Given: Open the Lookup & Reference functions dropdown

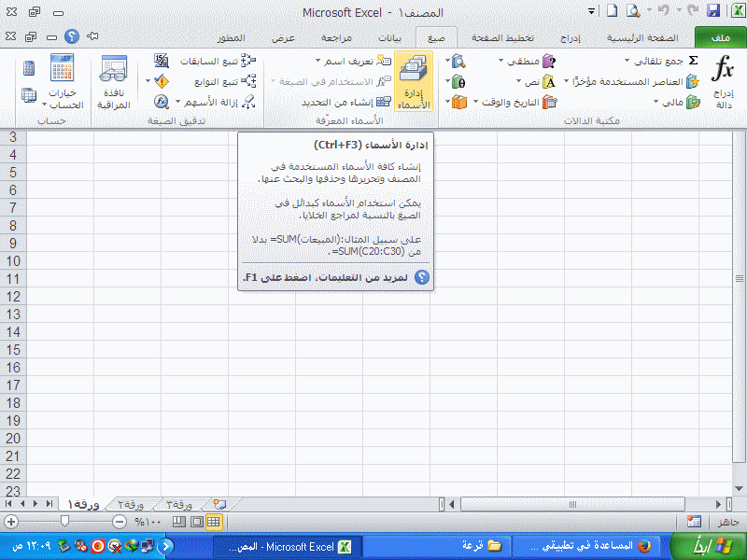Looking at the screenshot, I should [456, 61].
